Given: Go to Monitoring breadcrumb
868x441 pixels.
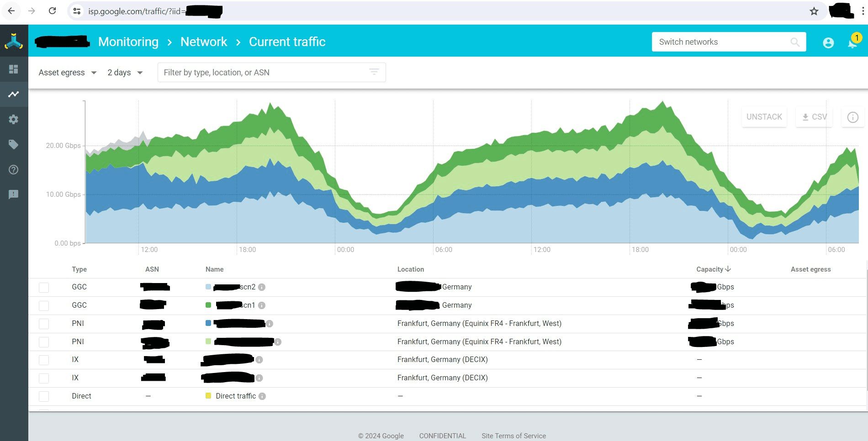Looking at the screenshot, I should pos(128,42).
